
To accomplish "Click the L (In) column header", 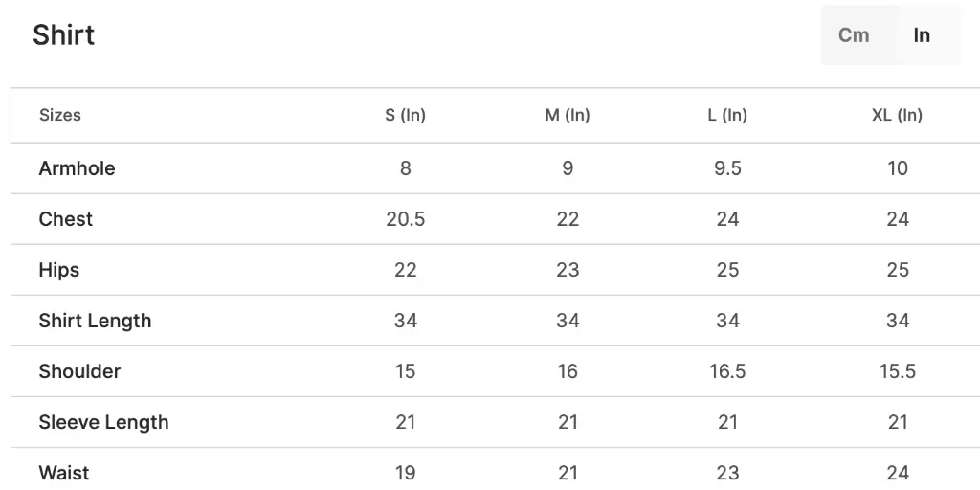I will tap(727, 115).
